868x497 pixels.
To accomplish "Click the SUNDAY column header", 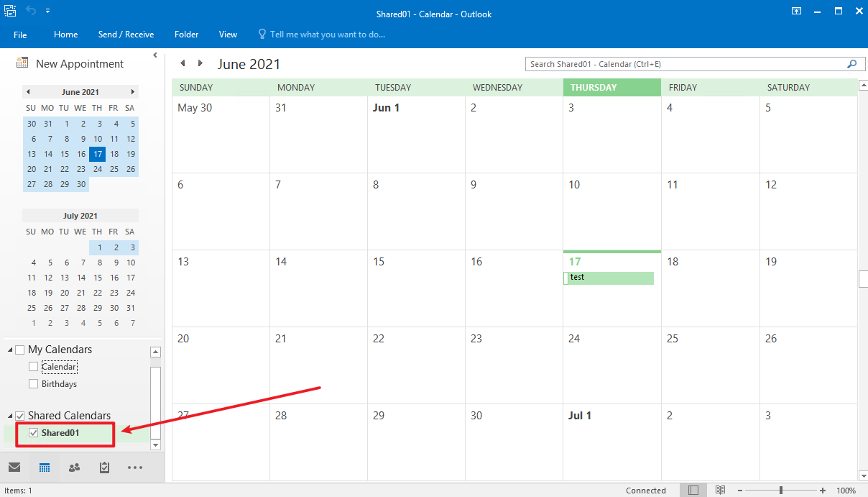I will pos(221,87).
